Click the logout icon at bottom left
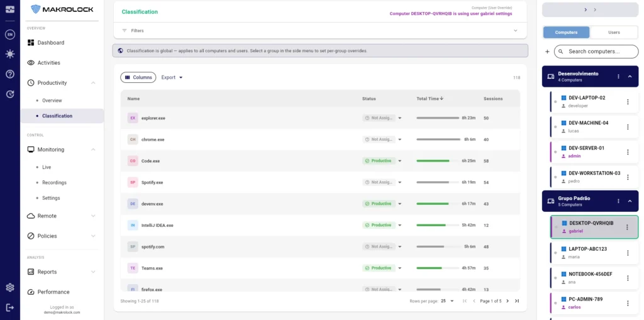The width and height of the screenshot is (644, 320). coord(10,307)
